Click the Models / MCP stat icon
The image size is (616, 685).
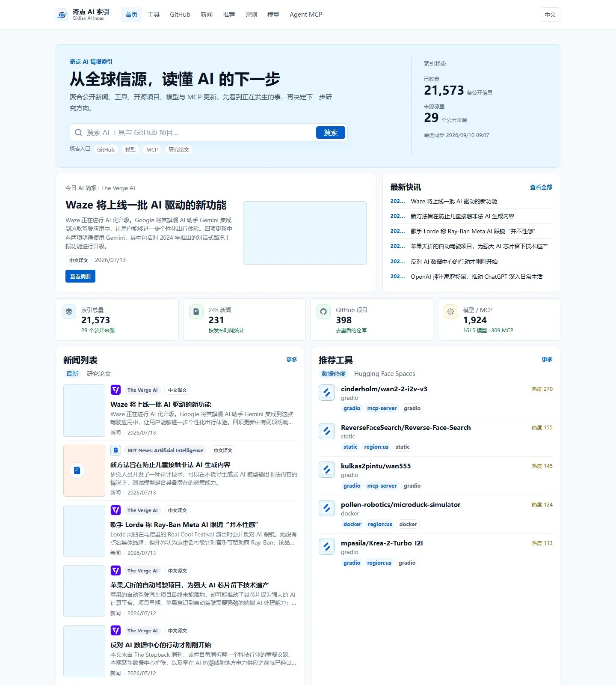[x=450, y=312]
